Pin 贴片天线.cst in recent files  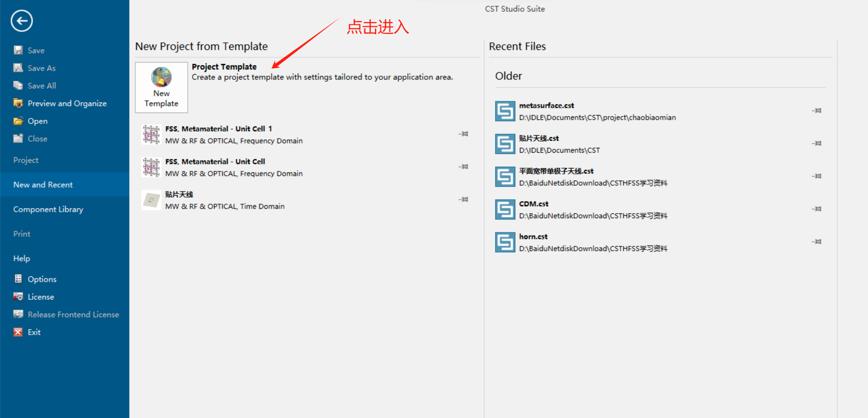(x=817, y=143)
